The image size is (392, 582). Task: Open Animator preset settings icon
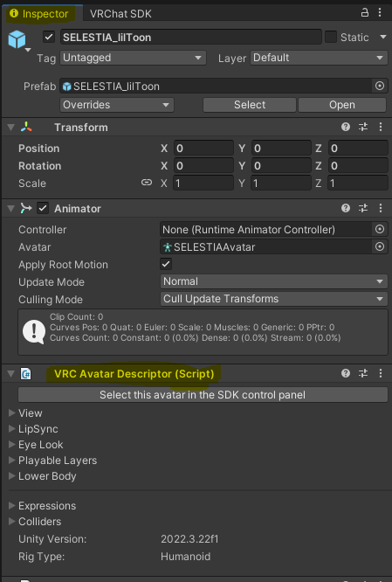pos(363,208)
